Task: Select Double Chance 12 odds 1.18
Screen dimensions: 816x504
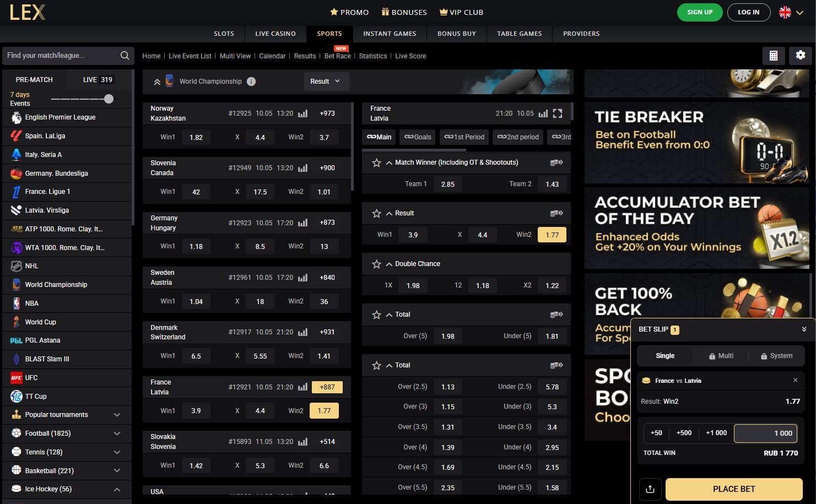Action: 483,285
